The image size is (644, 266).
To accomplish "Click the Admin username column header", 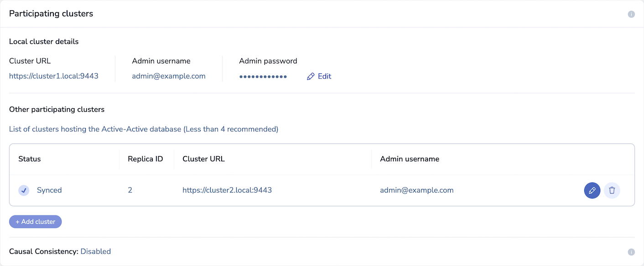I will (x=410, y=159).
